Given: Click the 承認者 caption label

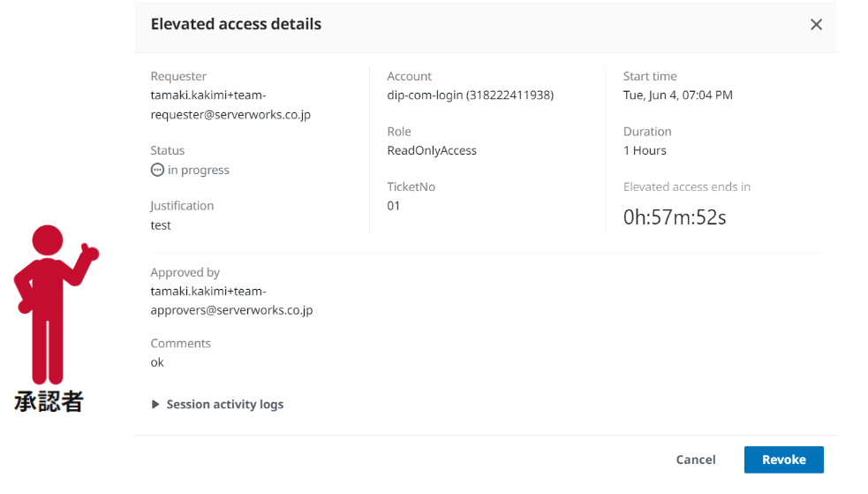Looking at the screenshot, I should [49, 401].
